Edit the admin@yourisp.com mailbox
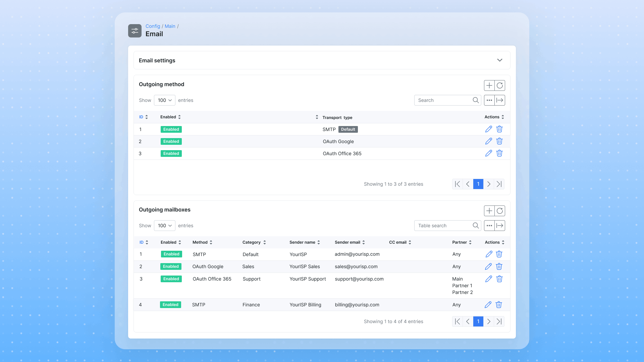The image size is (644, 362). point(489,254)
